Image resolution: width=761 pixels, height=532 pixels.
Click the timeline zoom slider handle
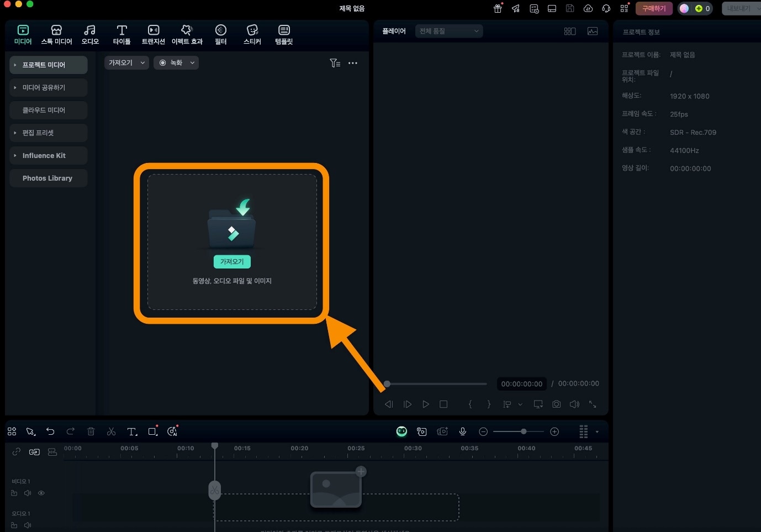524,431
